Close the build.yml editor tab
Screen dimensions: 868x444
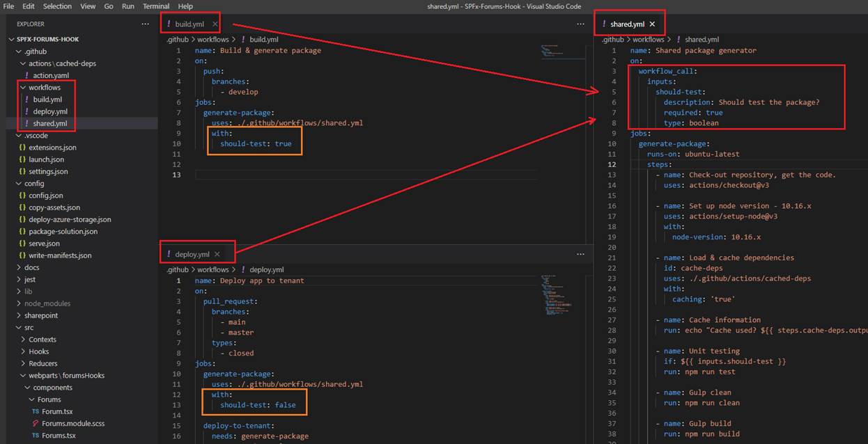(215, 24)
